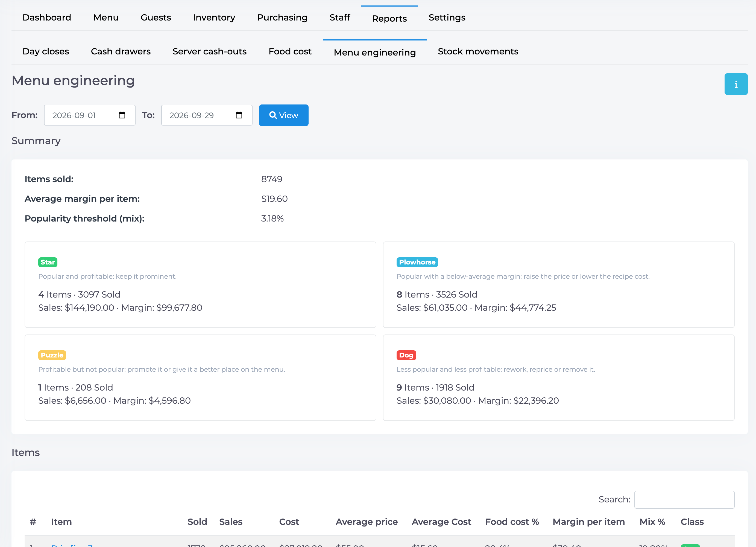The width and height of the screenshot is (756, 547).
Task: Open the Menu tab
Action: click(x=106, y=17)
